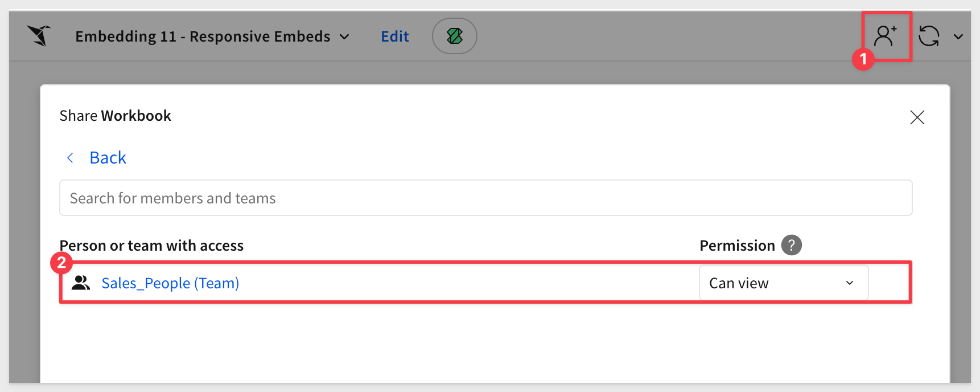Click the Person or team with access label
980x392 pixels.
151,246
